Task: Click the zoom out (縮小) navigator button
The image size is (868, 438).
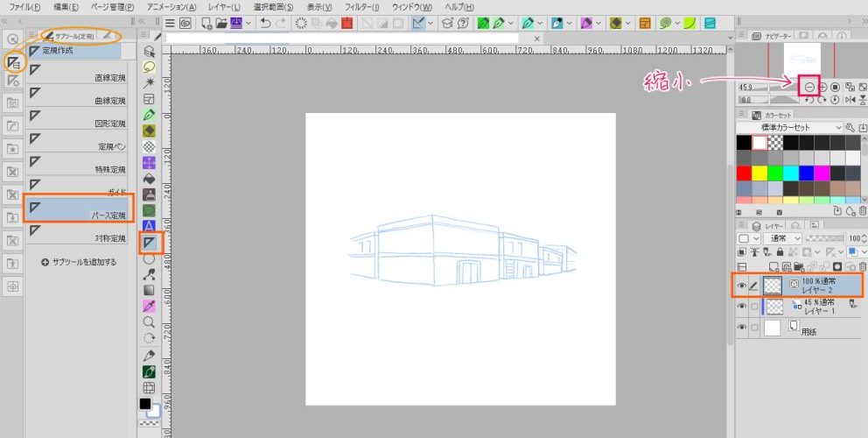Action: 810,87
